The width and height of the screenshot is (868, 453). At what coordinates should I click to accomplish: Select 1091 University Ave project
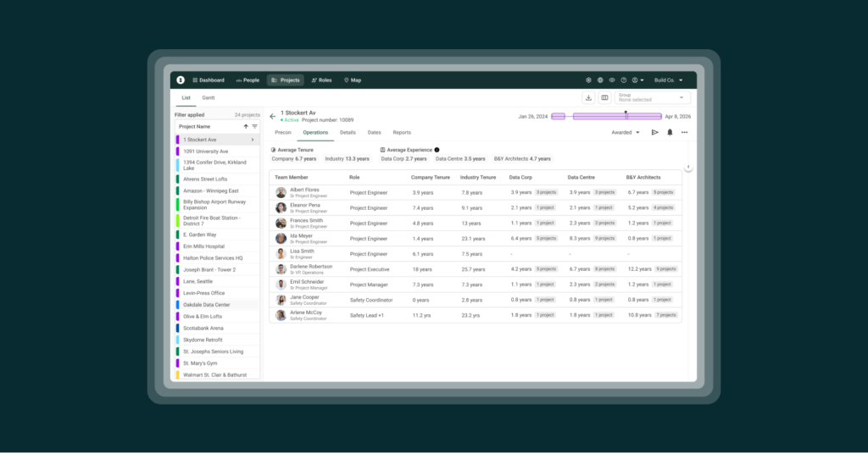point(218,152)
